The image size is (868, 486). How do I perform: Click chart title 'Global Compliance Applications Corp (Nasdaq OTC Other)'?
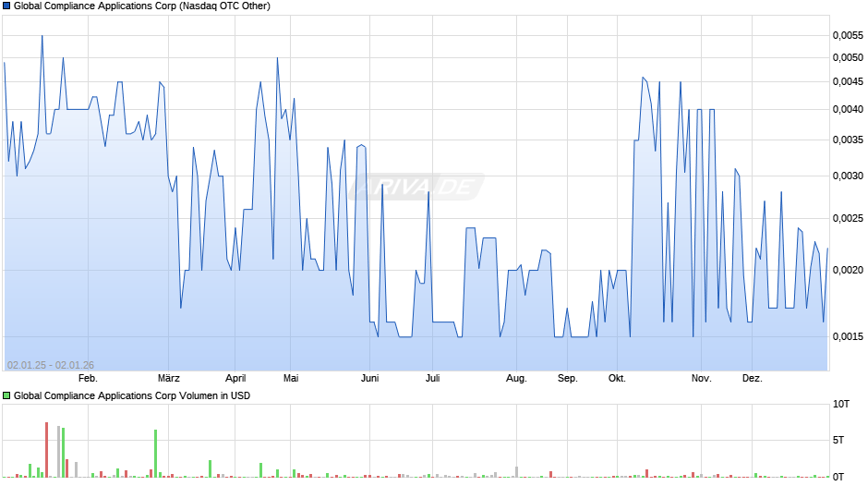tap(141, 6)
